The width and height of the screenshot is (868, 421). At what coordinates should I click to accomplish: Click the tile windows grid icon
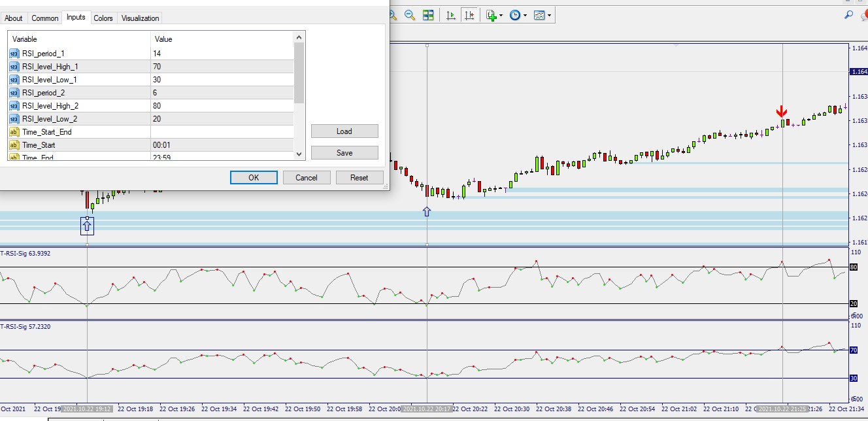(428, 14)
